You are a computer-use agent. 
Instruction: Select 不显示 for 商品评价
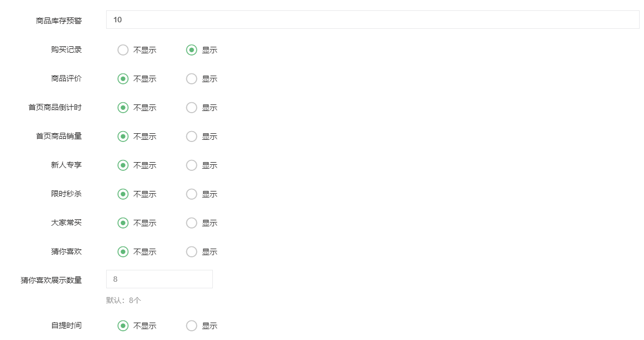(x=123, y=79)
